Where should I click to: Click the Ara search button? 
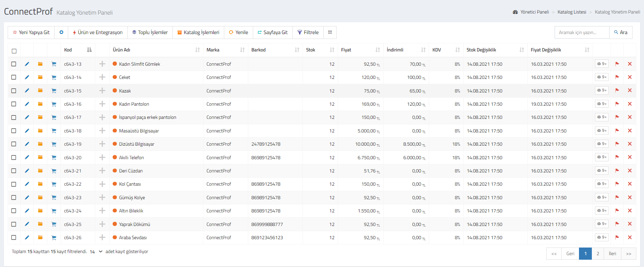tap(621, 32)
